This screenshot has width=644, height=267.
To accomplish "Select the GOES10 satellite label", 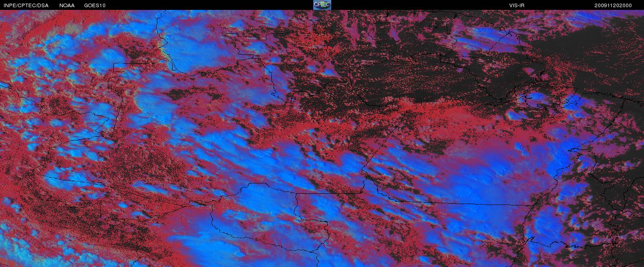I will (x=95, y=5).
